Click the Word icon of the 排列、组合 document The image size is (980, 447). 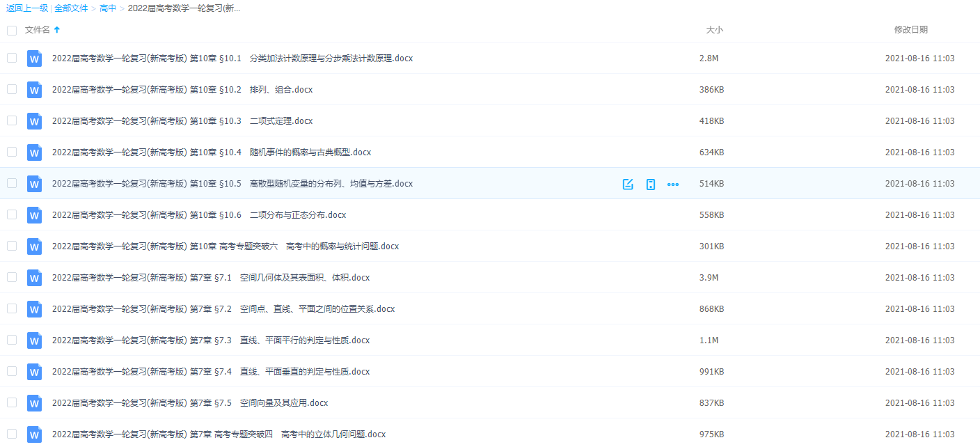pos(34,90)
